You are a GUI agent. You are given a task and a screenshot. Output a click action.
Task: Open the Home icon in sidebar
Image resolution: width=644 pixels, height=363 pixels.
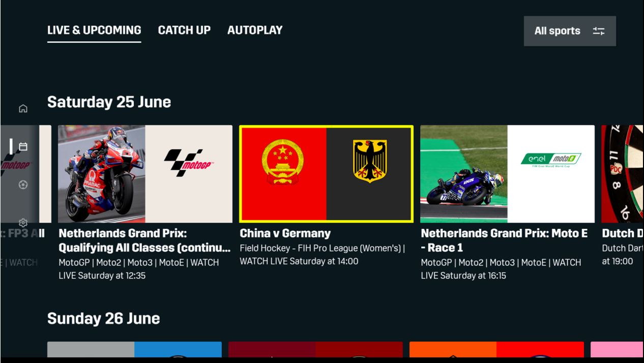tap(23, 108)
